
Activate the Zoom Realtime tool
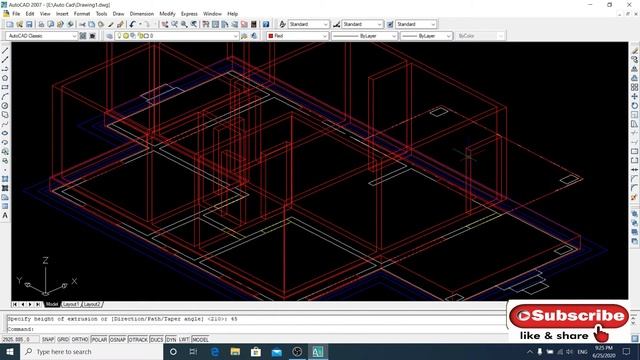click(174, 24)
